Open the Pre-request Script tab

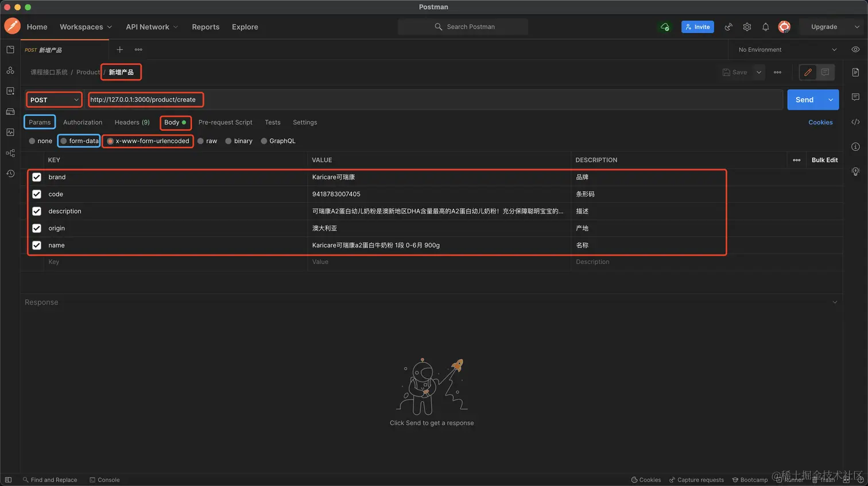pos(225,122)
